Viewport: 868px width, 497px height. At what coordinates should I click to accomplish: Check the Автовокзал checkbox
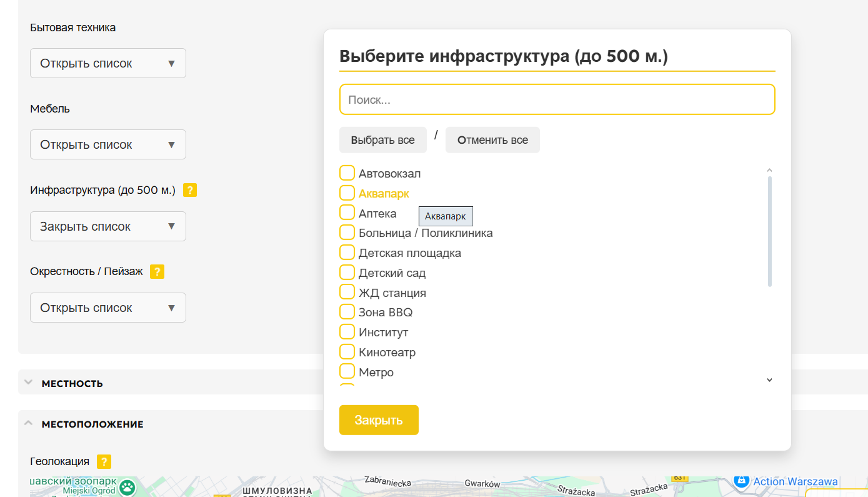(x=347, y=173)
